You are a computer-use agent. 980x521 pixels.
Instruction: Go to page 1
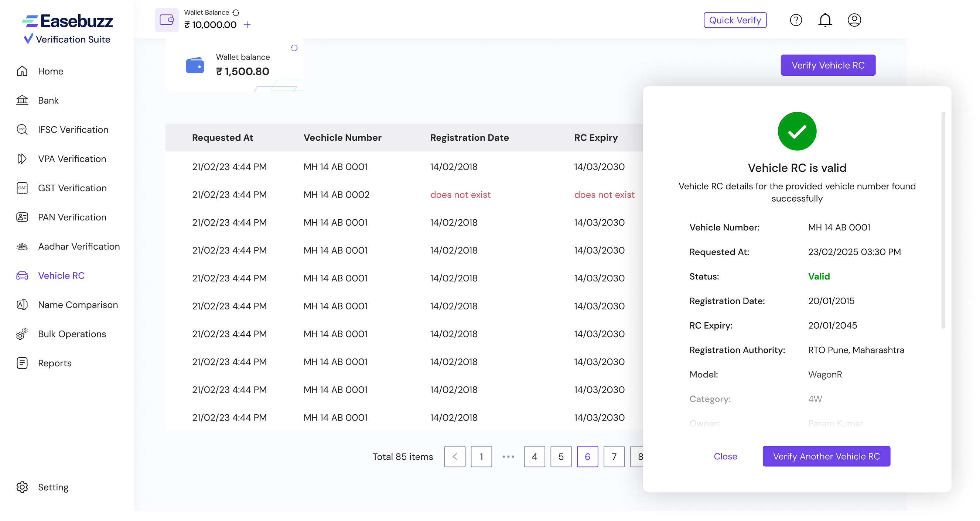pos(481,456)
